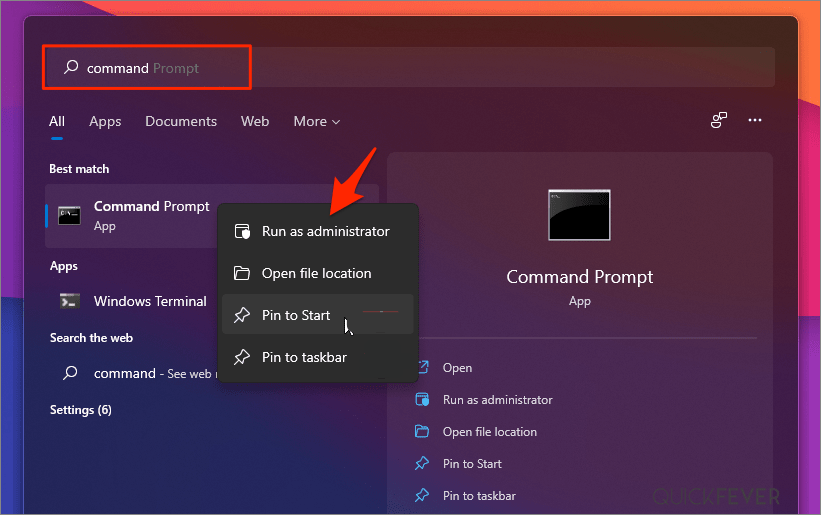Image resolution: width=821 pixels, height=515 pixels.
Task: Switch to the Web filter tab
Action: pos(255,121)
